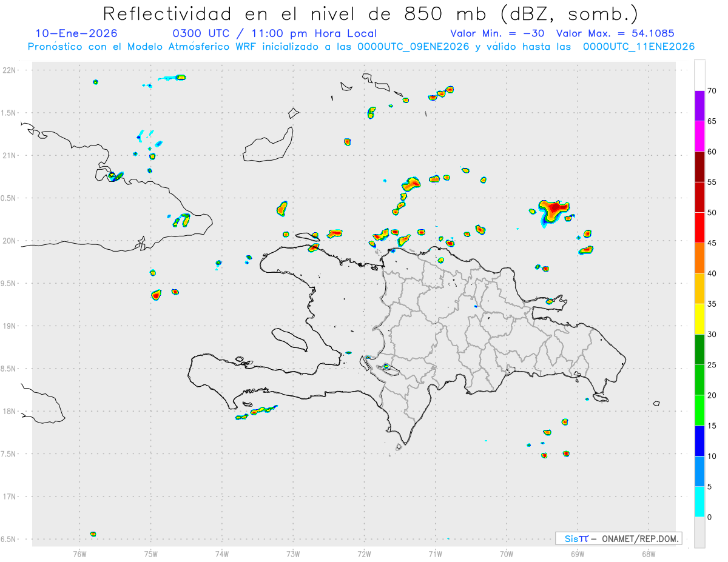This screenshot has height=562, width=728.
Task: Pick the purple 65–70 dBZ legend color
Action: click(x=699, y=105)
